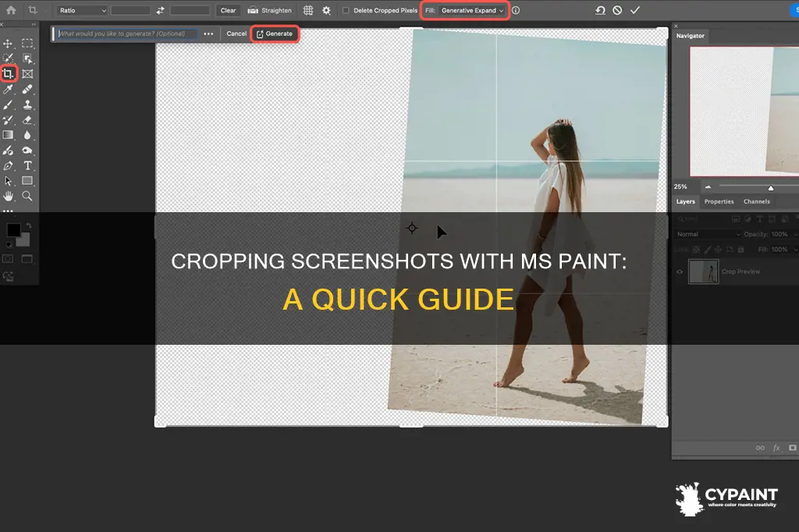Open the Fill Generative Expand dropdown
This screenshot has height=532, width=799.
coord(472,10)
